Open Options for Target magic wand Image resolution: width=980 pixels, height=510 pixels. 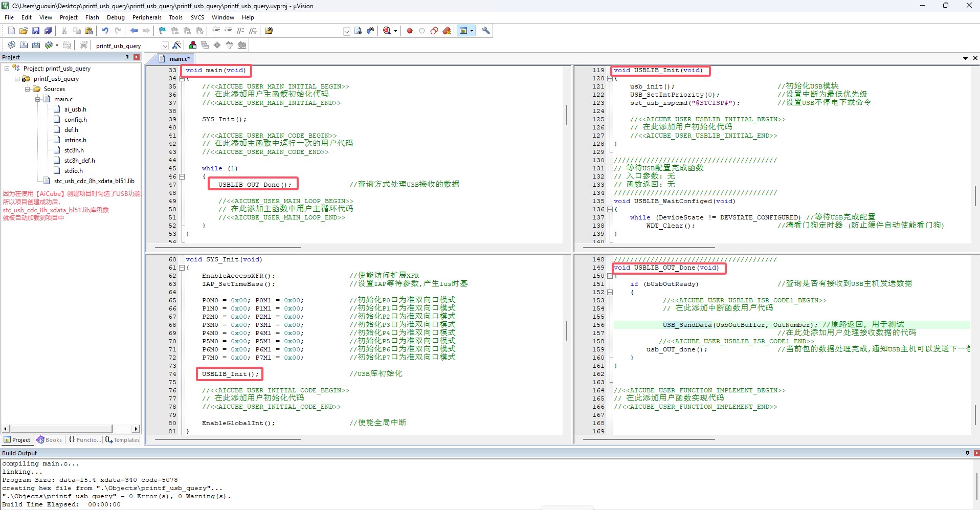click(x=177, y=45)
